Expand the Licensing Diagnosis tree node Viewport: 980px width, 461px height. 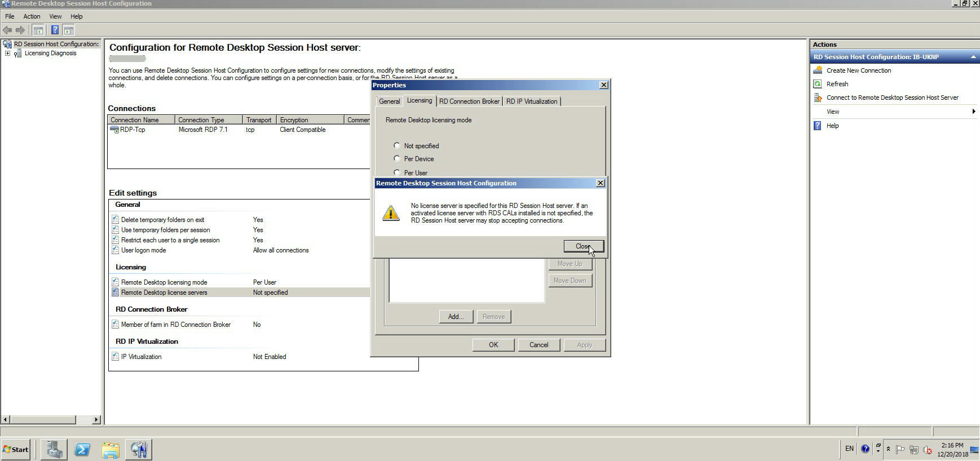click(x=7, y=54)
